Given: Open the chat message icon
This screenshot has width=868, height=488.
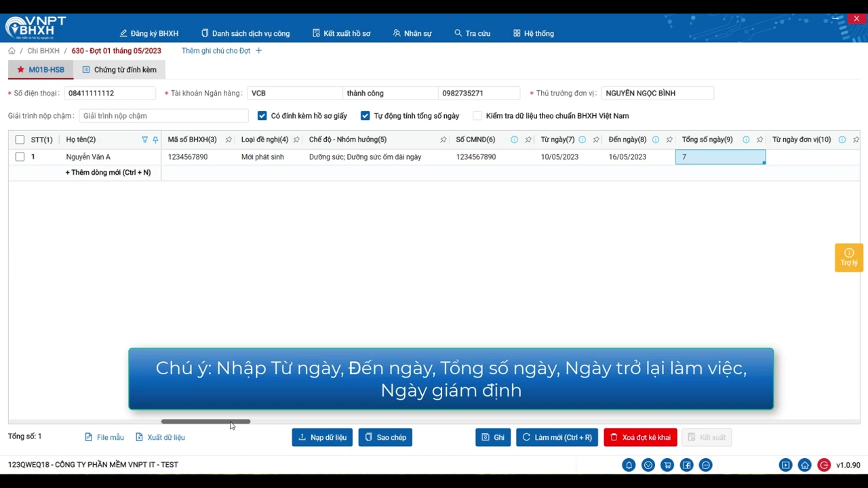Looking at the screenshot, I should 706,465.
